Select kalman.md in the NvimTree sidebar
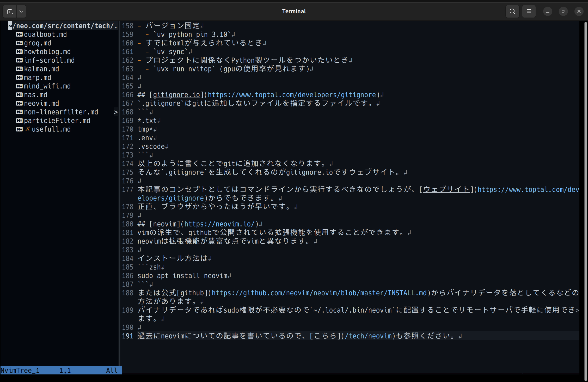This screenshot has height=382, width=588. (x=42, y=69)
